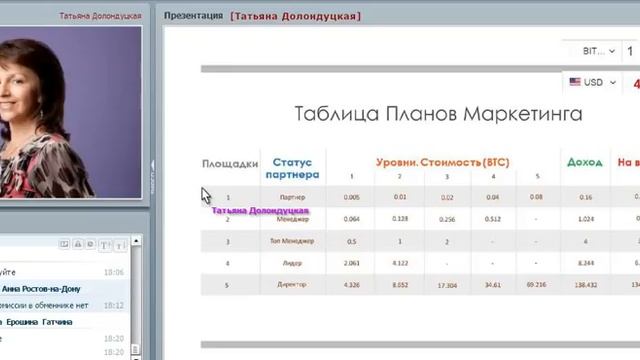
Task: Click chat sender Ерошина Гатчина
Action: pyautogui.click(x=39, y=322)
